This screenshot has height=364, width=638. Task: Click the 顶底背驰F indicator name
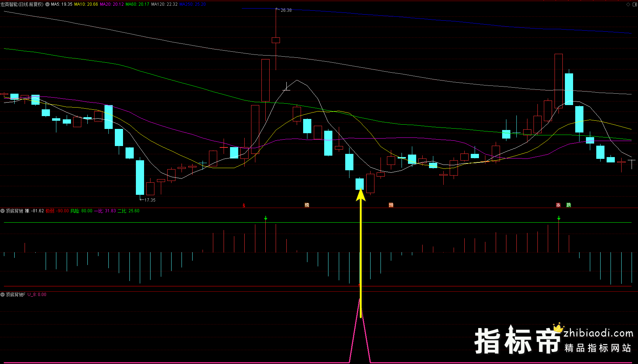(16, 295)
